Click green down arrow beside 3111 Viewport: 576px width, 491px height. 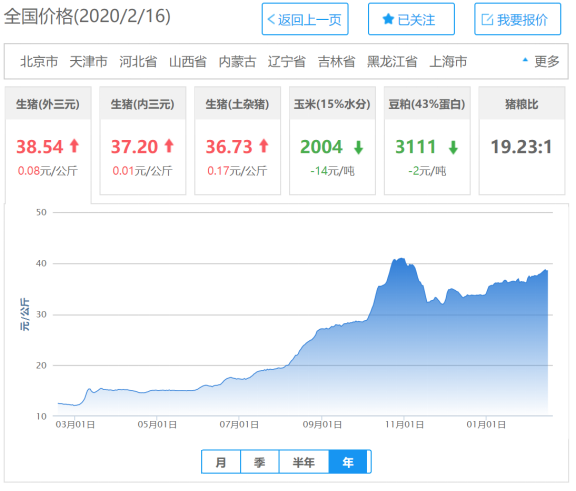click(x=453, y=147)
